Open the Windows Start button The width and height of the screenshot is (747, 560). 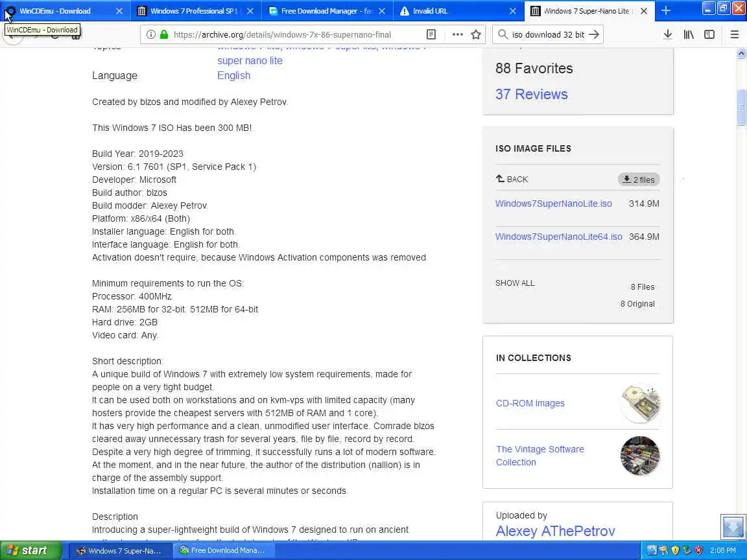(x=30, y=550)
